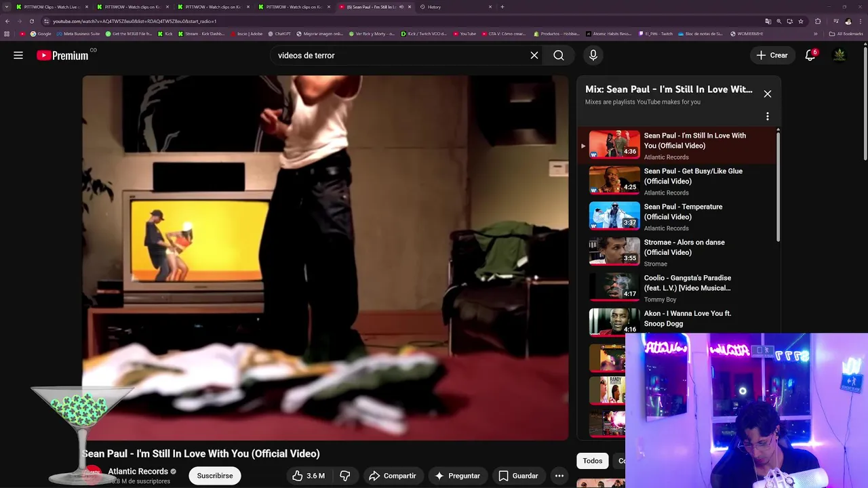Reload the page with the refresh icon

(32, 21)
